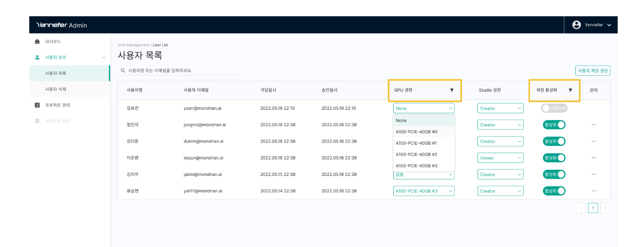Disable account activation for 유승현
The height and width of the screenshot is (247, 644).
554,191
